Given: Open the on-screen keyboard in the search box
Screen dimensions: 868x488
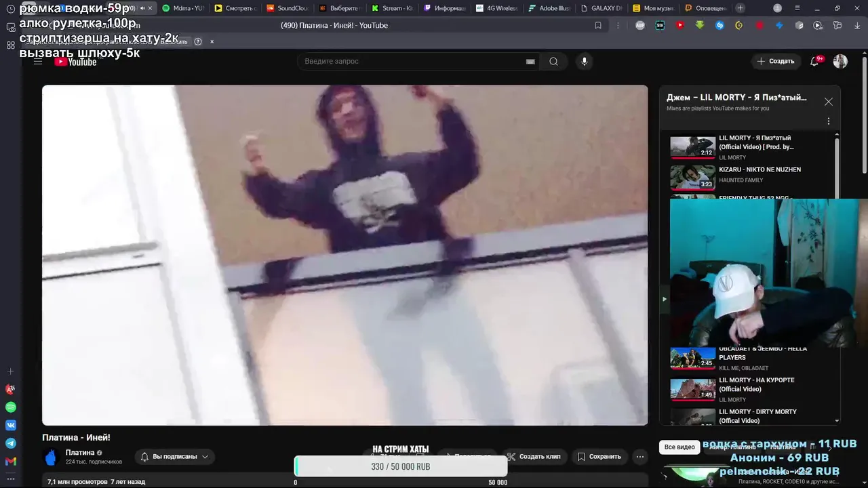Looking at the screenshot, I should click(x=530, y=62).
